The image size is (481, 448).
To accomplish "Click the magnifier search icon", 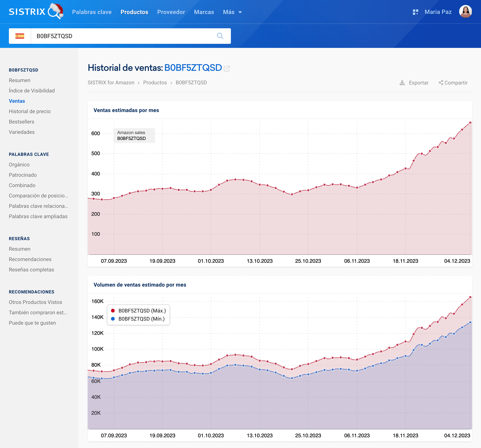I will coord(220,36).
